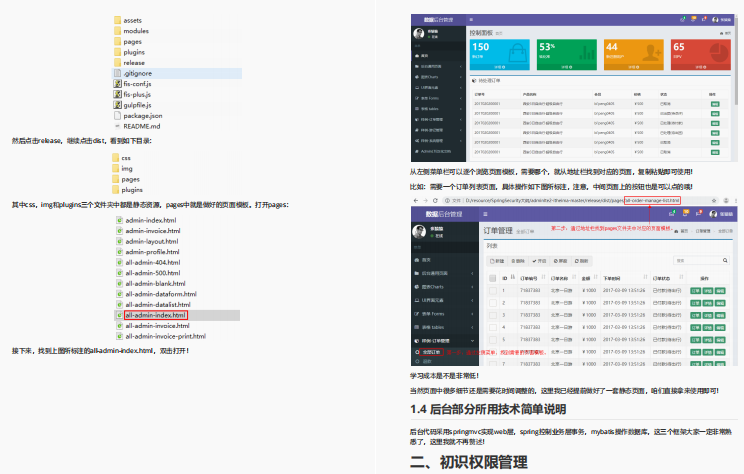Viewport: 744px width, 474px height.
Task: Open the flag tasks icon in 订单管理 header
Action: click(698, 214)
